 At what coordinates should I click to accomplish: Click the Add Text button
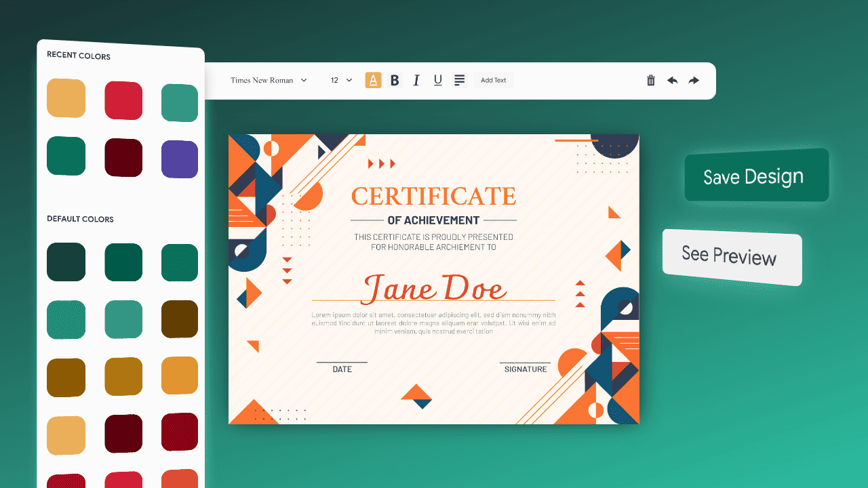(494, 80)
